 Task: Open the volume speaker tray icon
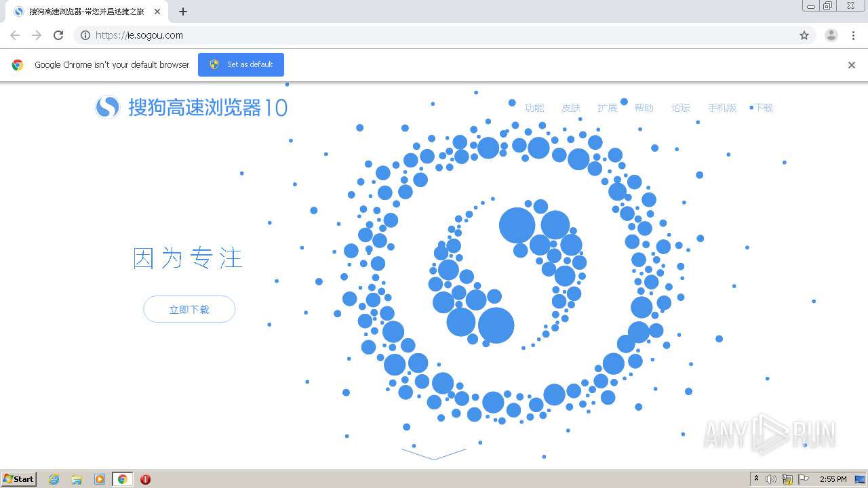pos(771,479)
